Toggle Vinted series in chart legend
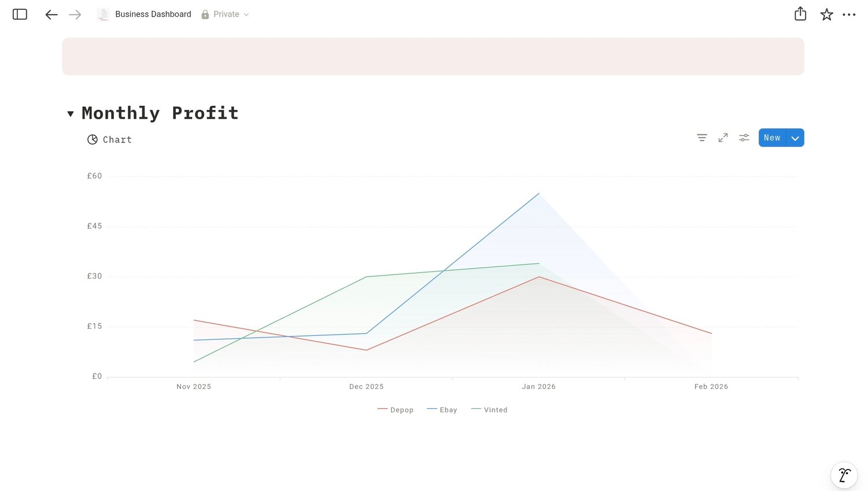 [x=490, y=410]
